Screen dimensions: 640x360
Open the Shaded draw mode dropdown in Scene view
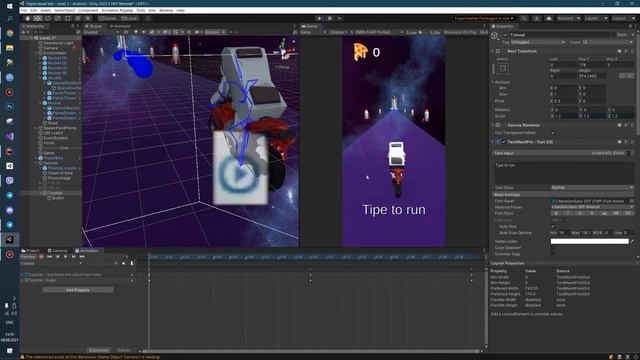pyautogui.click(x=100, y=32)
